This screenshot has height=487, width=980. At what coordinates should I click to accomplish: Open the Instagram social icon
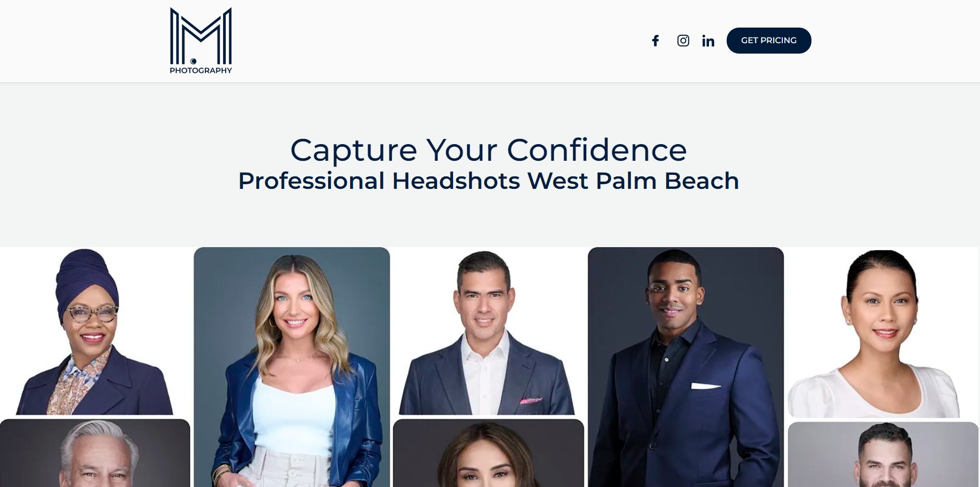click(683, 41)
